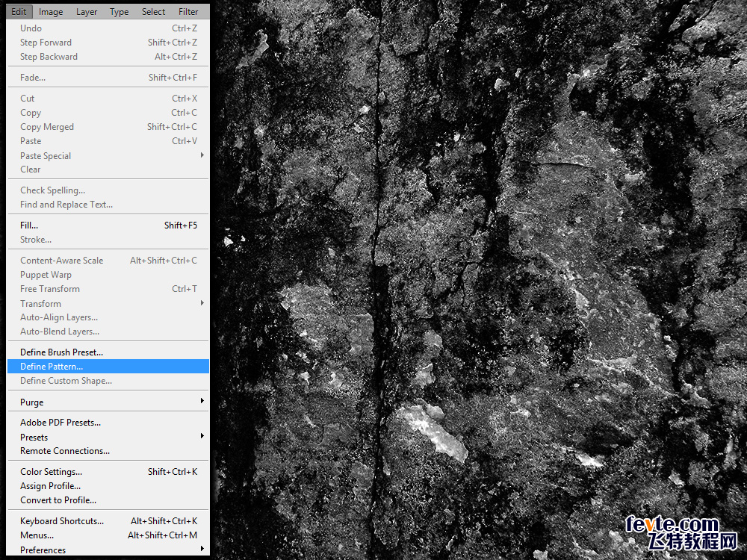Expand the Preferences submenu
747x560 pixels.
point(108,550)
